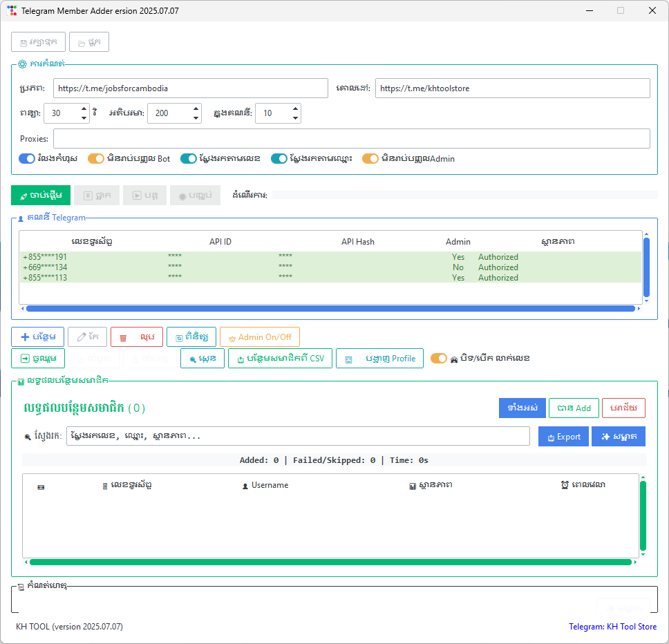
Task: Increase the maximum value of 200
Action: pos(196,108)
